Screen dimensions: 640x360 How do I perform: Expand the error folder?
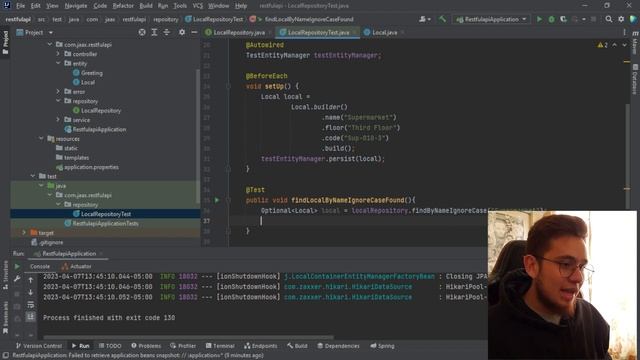pyautogui.click(x=58, y=91)
